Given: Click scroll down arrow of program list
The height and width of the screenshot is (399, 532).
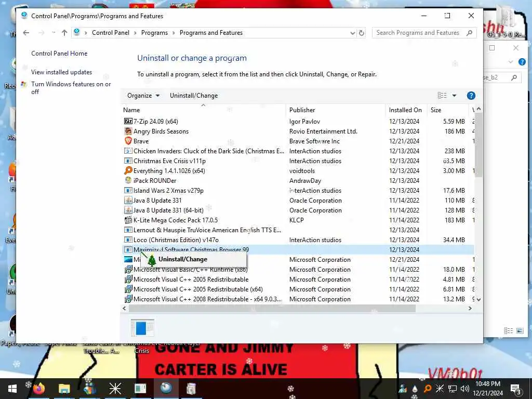Looking at the screenshot, I should pyautogui.click(x=478, y=300).
